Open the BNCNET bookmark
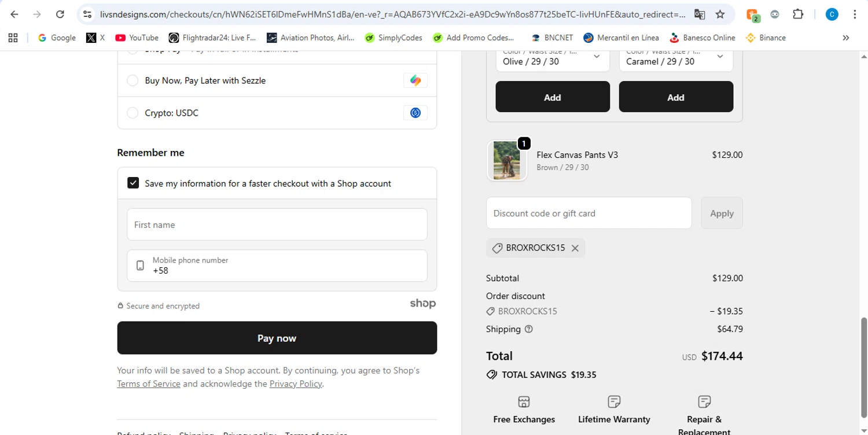The width and height of the screenshot is (868, 435). [552, 38]
